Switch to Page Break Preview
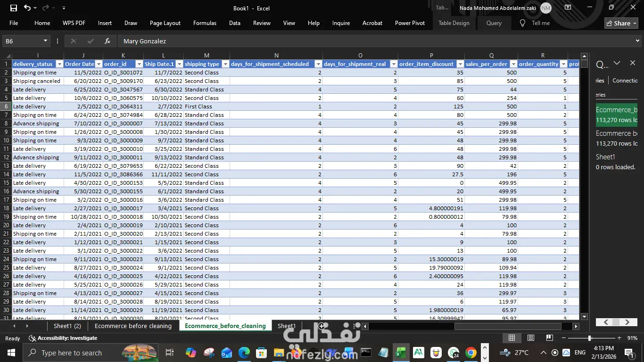Viewport: 644px width, 362px height. pyautogui.click(x=549, y=338)
